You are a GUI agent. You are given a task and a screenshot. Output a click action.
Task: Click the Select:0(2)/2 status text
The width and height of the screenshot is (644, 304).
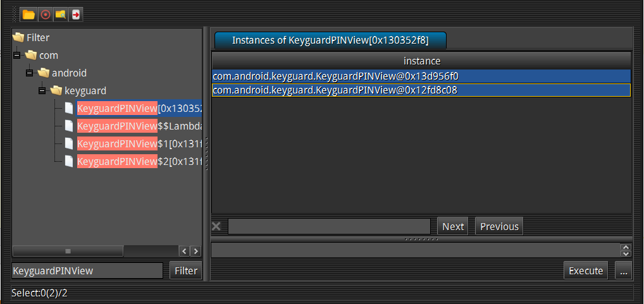coord(39,293)
